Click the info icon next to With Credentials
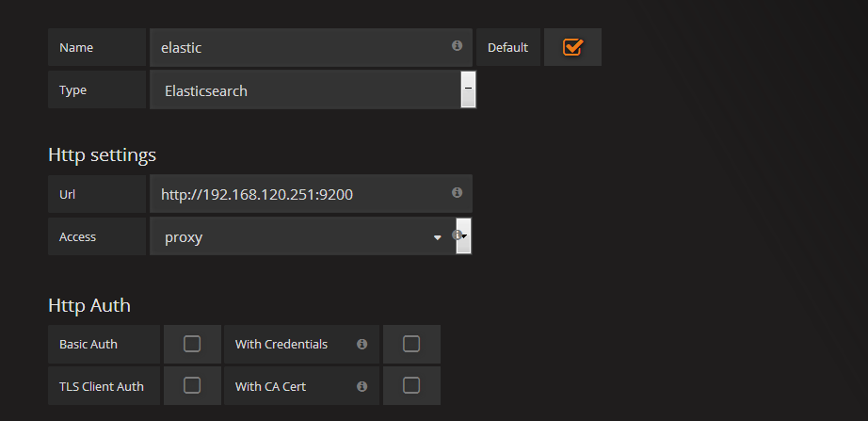The height and width of the screenshot is (421, 868). click(x=362, y=344)
